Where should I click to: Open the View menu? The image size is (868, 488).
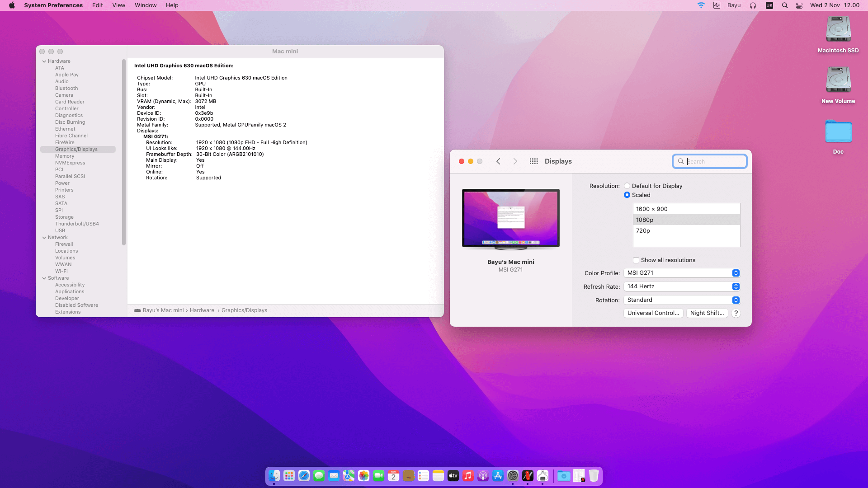(118, 5)
